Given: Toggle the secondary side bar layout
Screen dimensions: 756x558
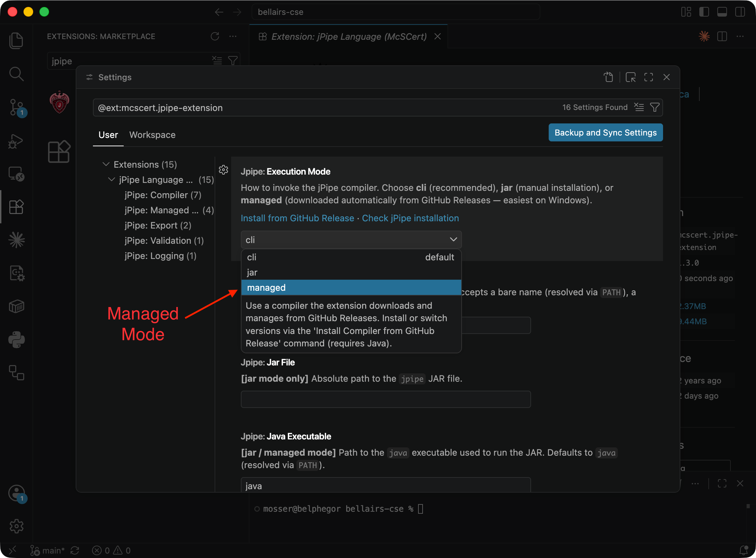Looking at the screenshot, I should point(740,12).
